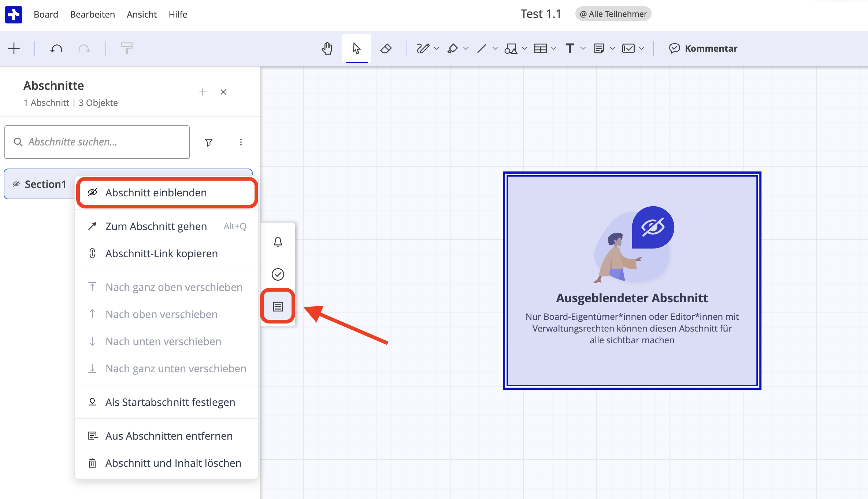Redo the last action

[84, 48]
